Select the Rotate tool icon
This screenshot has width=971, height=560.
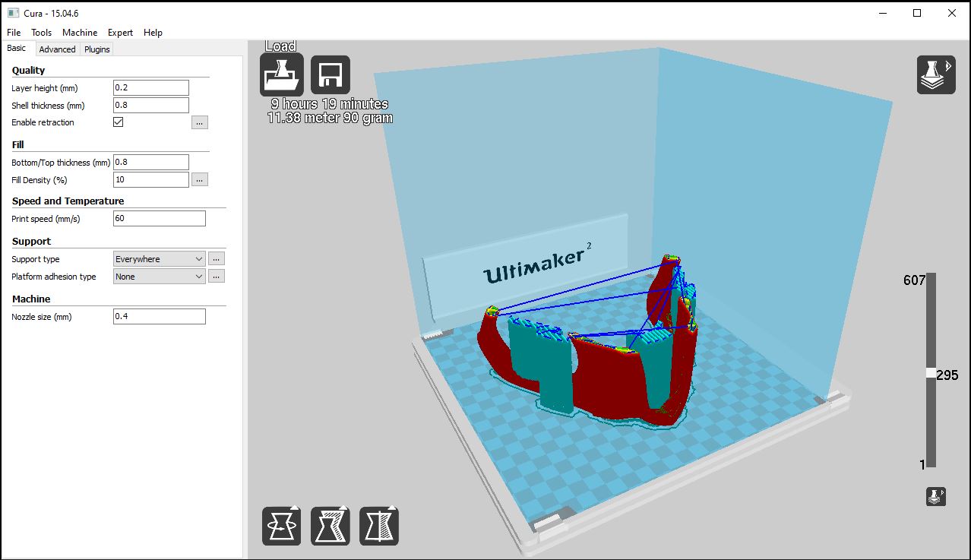281,526
